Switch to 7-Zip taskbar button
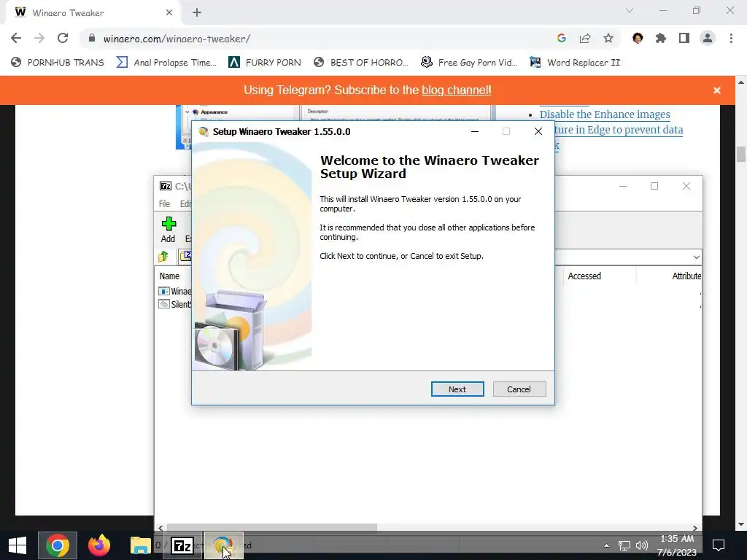 point(182,545)
